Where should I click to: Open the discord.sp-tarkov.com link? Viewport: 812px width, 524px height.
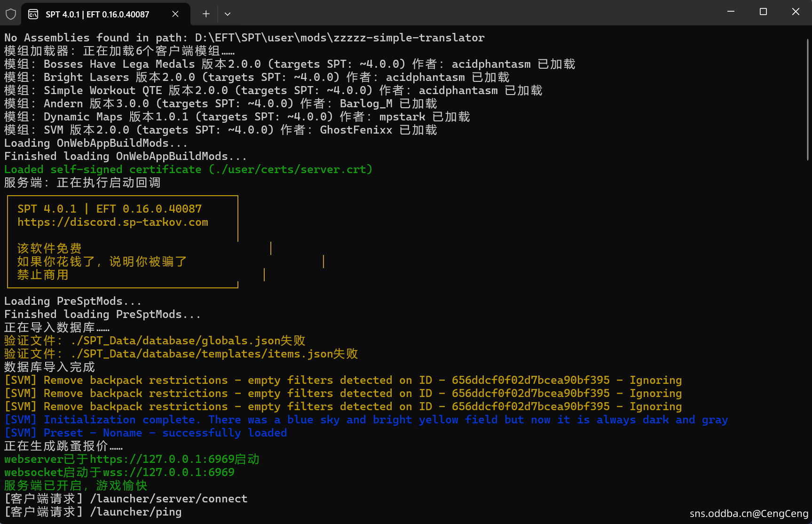pos(113,222)
